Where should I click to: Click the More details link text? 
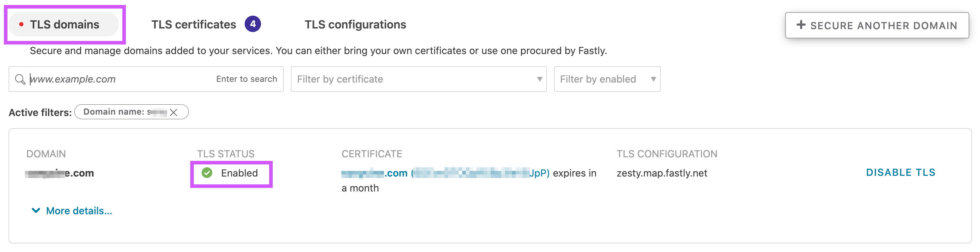79,211
